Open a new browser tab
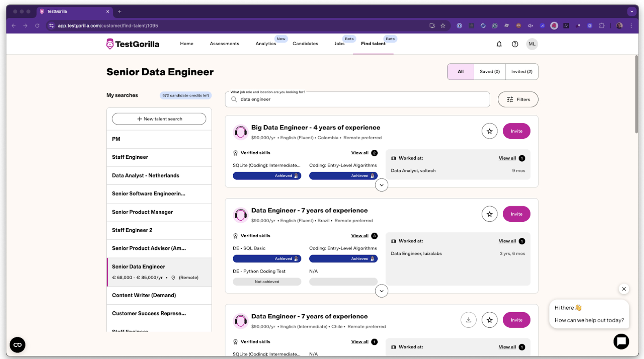 point(119,11)
